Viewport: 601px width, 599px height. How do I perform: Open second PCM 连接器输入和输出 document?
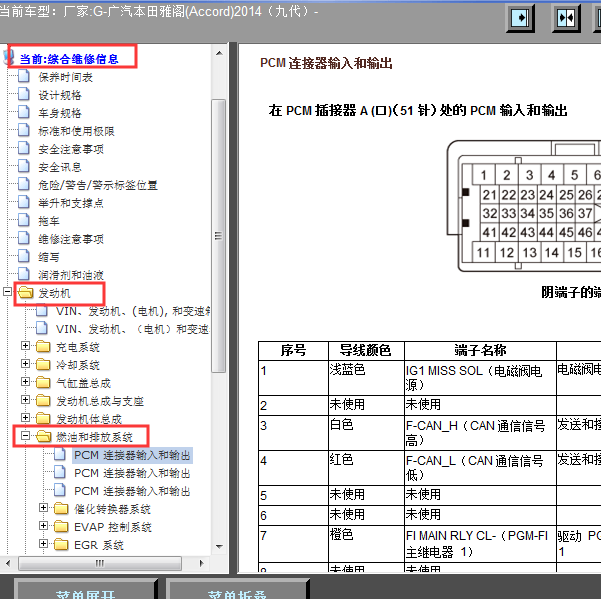132,473
